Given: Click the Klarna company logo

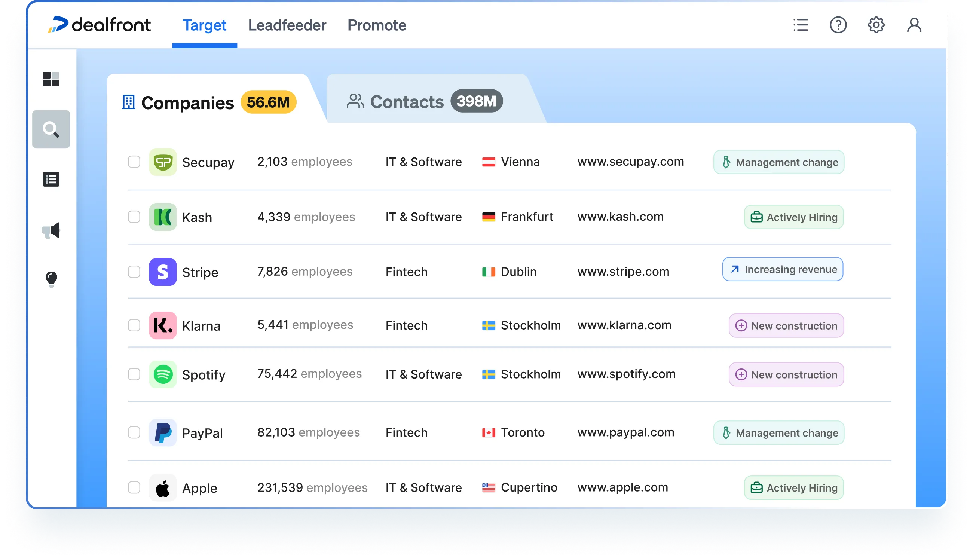Looking at the screenshot, I should (163, 325).
